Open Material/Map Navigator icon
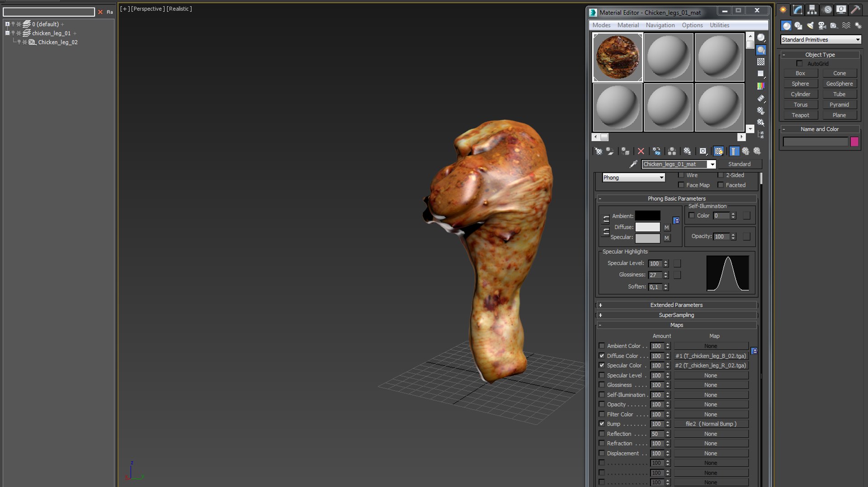 pyautogui.click(x=761, y=135)
